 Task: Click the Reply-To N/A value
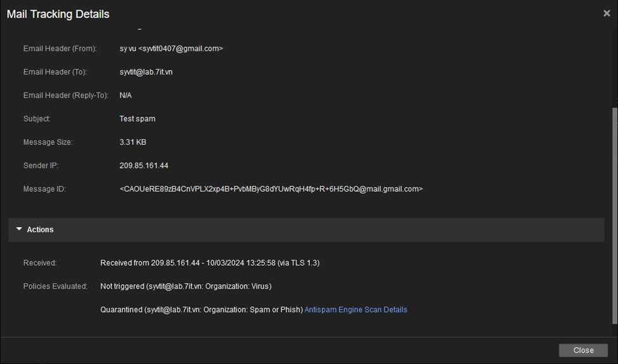point(126,96)
